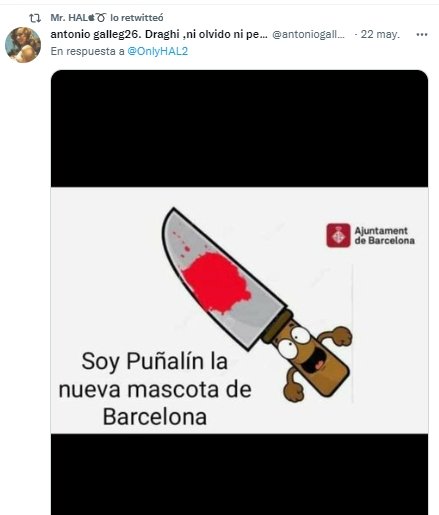Click the retweet icon above the tweet

pyautogui.click(x=35, y=18)
